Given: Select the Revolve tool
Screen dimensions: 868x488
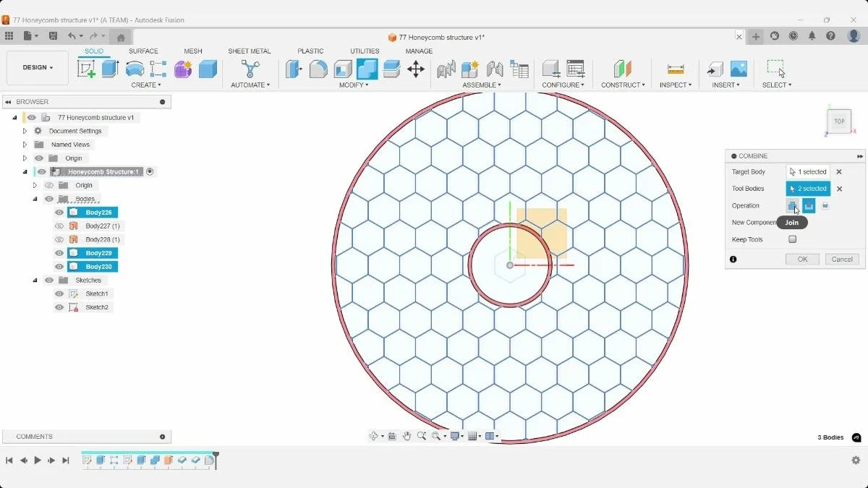Looking at the screenshot, I should [135, 69].
